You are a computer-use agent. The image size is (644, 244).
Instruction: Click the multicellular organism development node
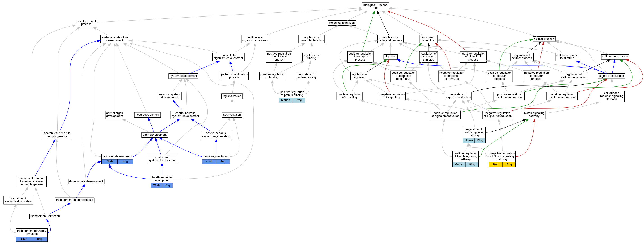[x=228, y=57]
